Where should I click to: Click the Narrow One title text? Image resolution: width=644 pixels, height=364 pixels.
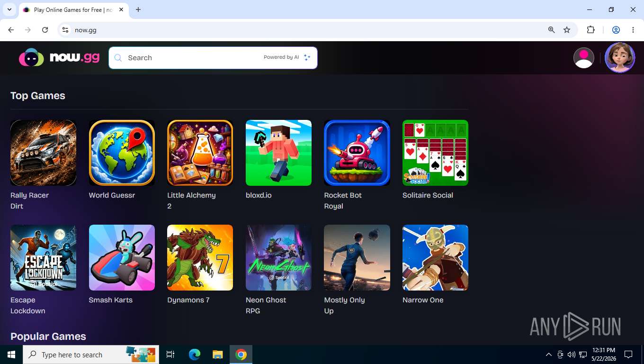[x=423, y=300]
